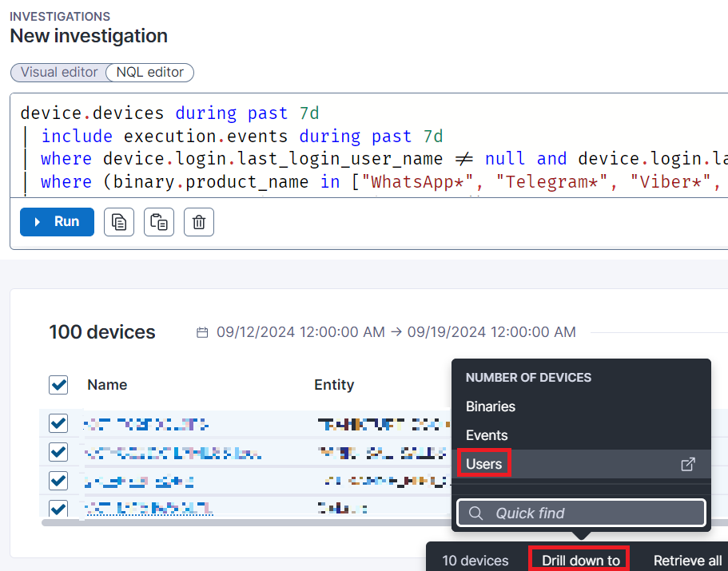Viewport: 728px width, 571px height.
Task: Click the horizontal scrollbar under the table
Action: pos(240,523)
